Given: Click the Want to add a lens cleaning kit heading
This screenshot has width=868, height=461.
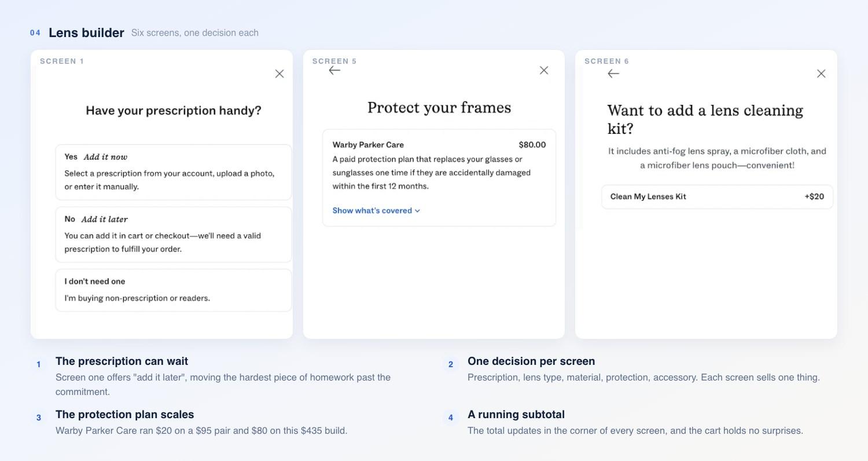Looking at the screenshot, I should tap(705, 119).
